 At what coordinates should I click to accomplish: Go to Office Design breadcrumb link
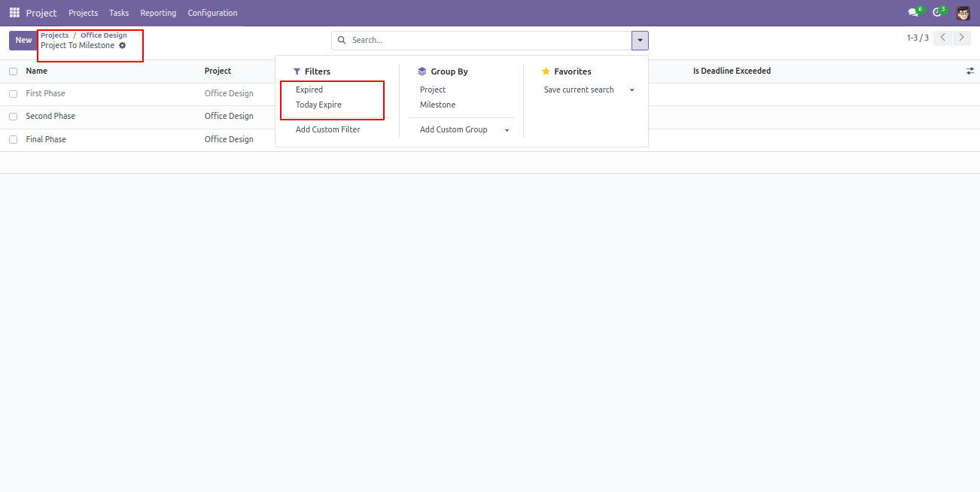point(104,35)
